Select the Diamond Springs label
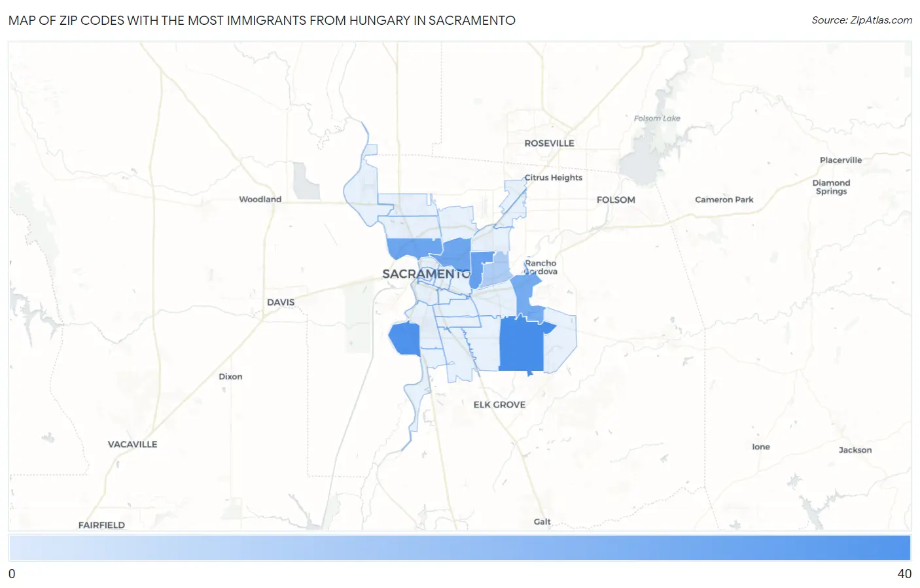The width and height of the screenshot is (920, 588). (831, 187)
